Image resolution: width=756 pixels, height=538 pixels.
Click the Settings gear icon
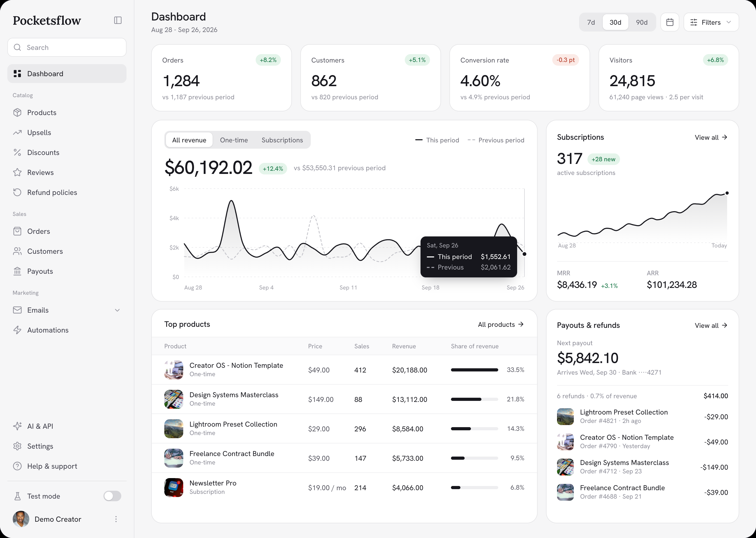point(17,446)
